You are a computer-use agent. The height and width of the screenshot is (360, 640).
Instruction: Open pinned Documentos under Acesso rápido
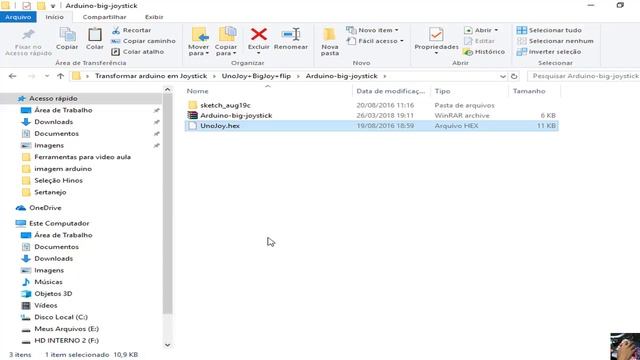click(x=56, y=133)
